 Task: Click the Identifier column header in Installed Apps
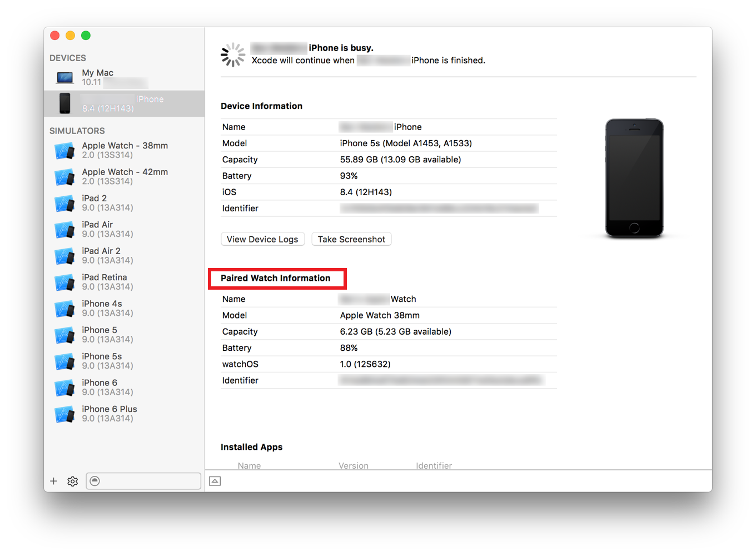[x=434, y=465]
